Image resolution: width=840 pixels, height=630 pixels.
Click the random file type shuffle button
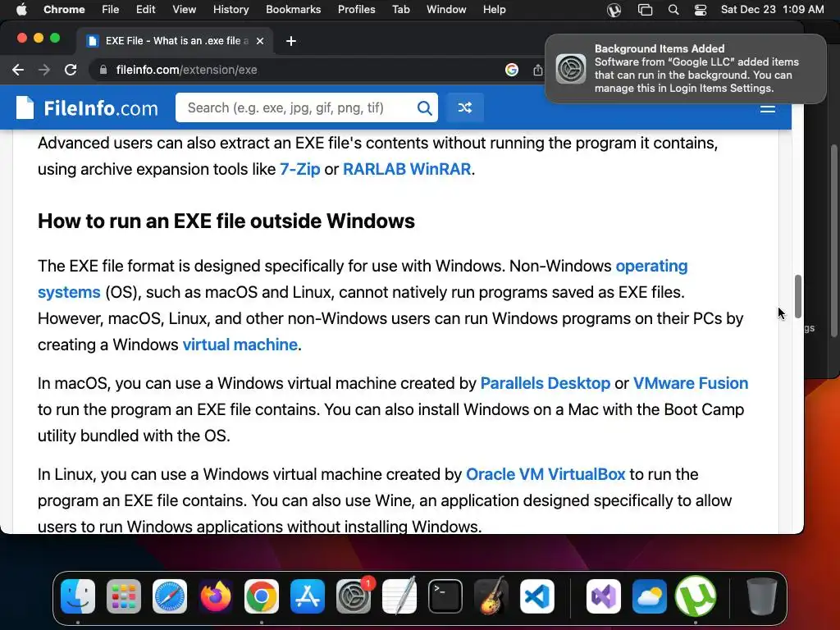point(465,107)
